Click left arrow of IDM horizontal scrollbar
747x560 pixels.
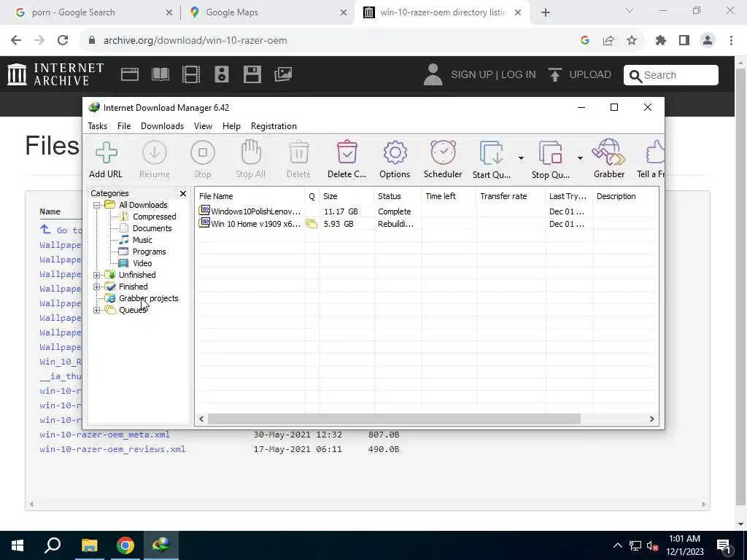[201, 419]
